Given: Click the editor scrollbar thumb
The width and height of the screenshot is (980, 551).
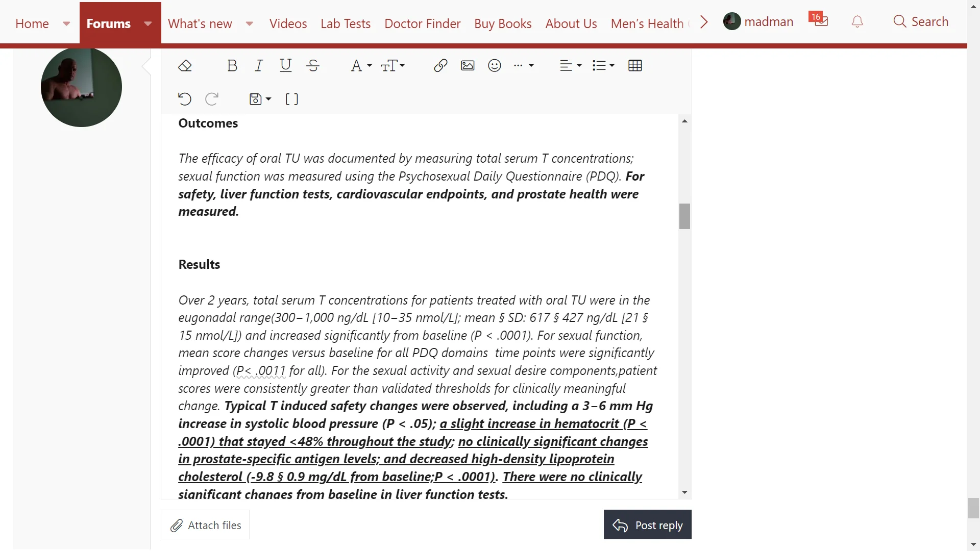Looking at the screenshot, I should [684, 216].
